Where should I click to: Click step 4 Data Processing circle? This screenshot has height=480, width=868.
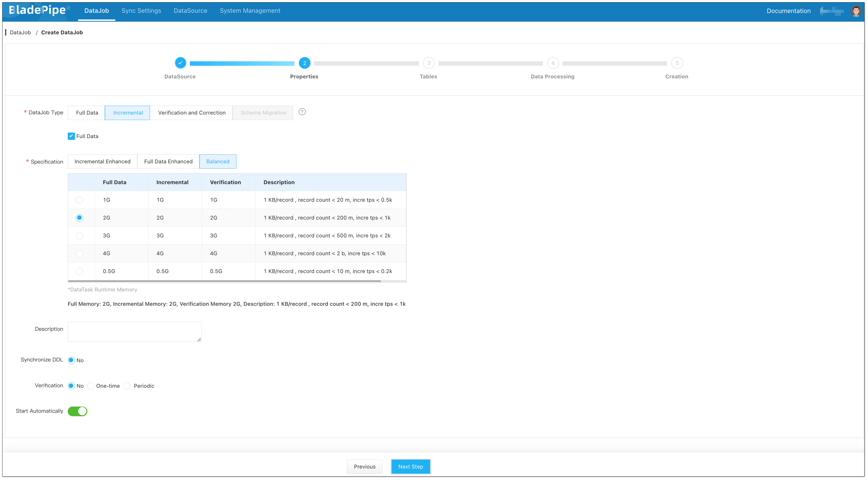point(553,63)
